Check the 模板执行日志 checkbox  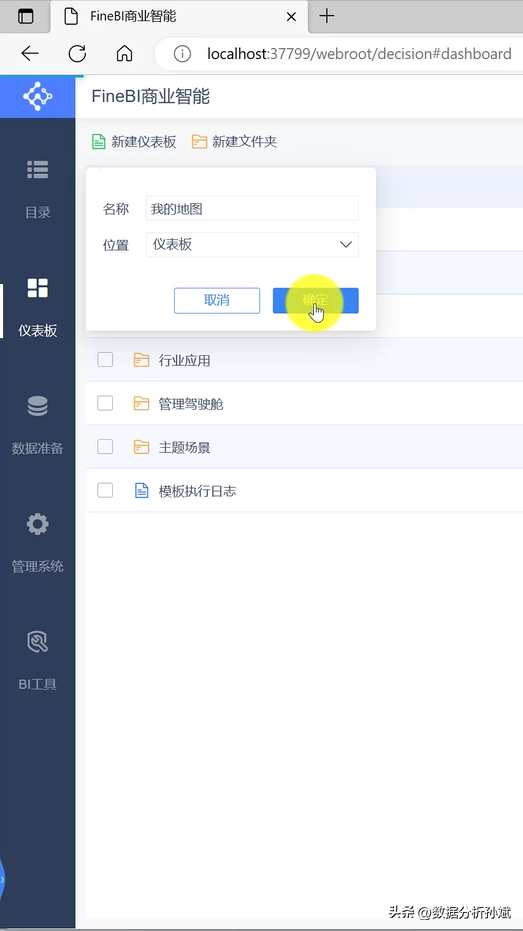coord(105,490)
